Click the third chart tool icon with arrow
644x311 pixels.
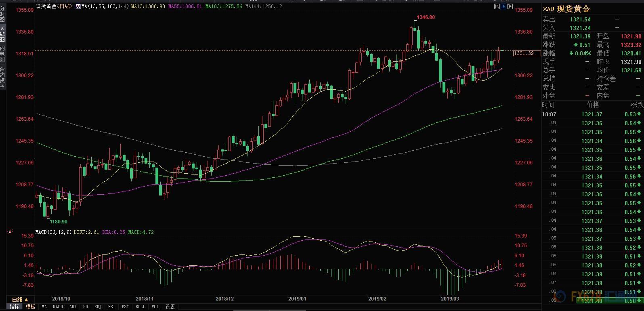pos(511,6)
